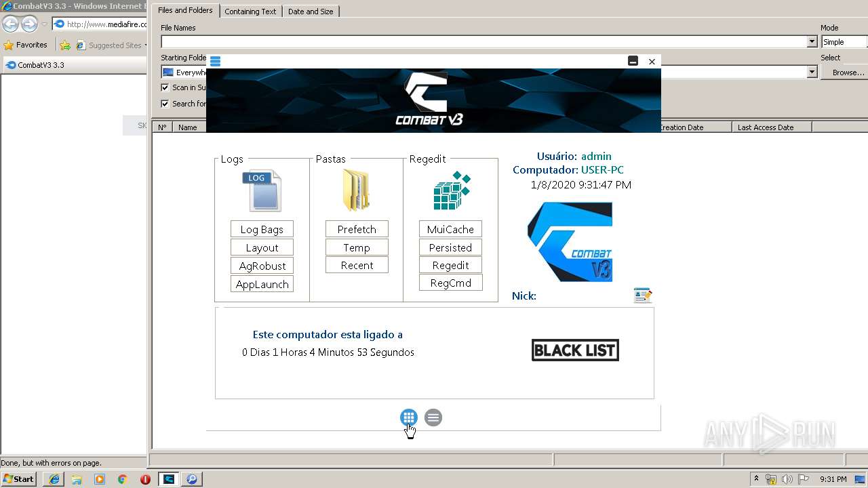Screen dimensions: 868x488
Task: Go forward in Internet Explorer
Action: (x=29, y=24)
